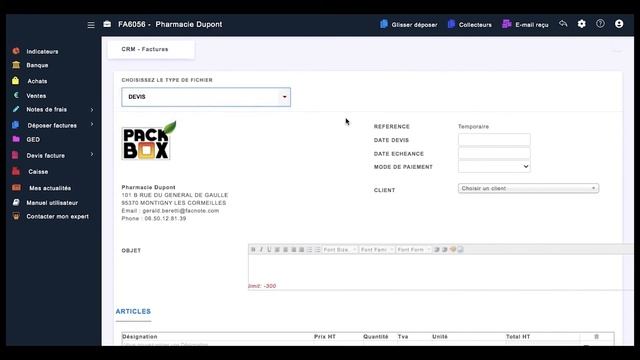Open Font Family dropdown in editor
640x360 pixels.
(377, 250)
